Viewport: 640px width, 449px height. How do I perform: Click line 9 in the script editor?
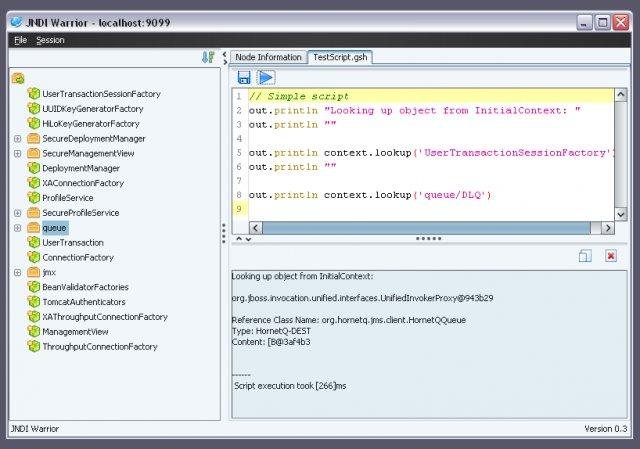tap(431, 209)
